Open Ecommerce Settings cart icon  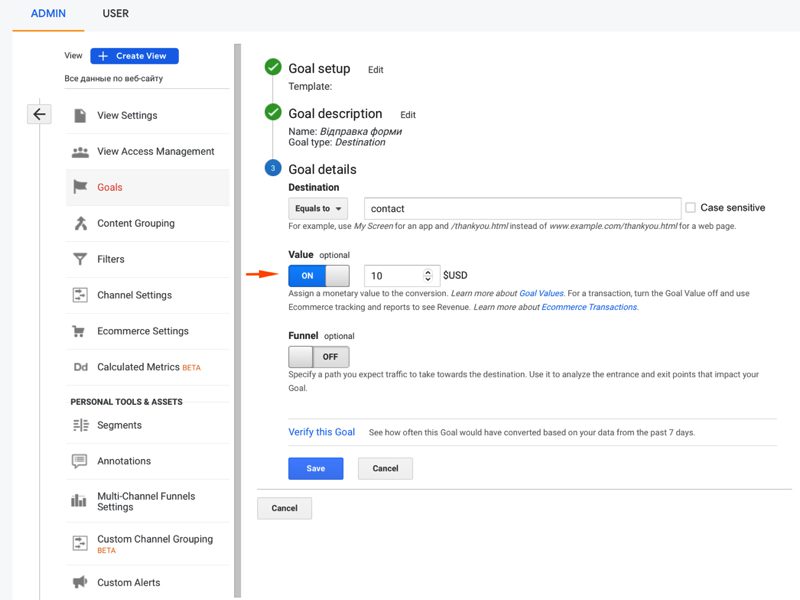[80, 331]
